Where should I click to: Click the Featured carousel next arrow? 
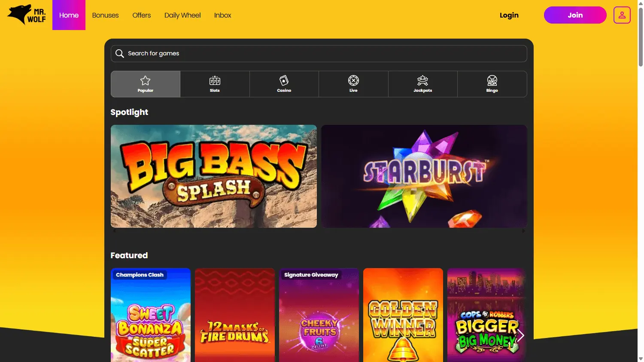[520, 335]
